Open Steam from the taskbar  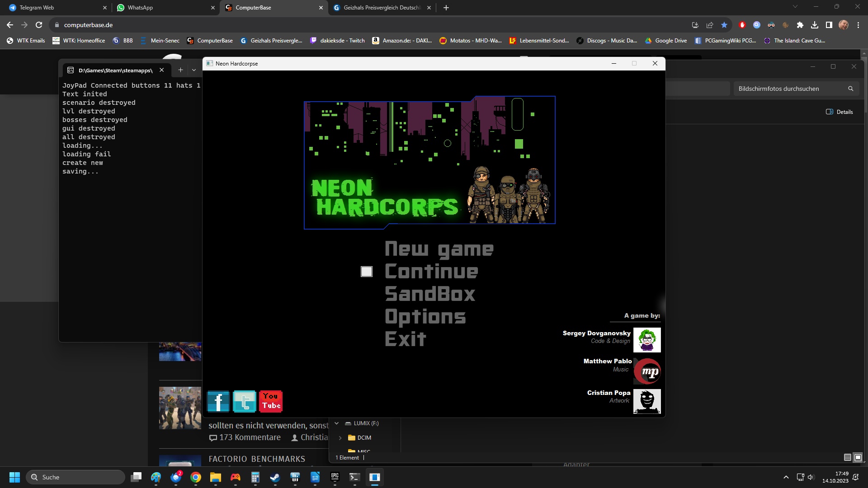(275, 477)
